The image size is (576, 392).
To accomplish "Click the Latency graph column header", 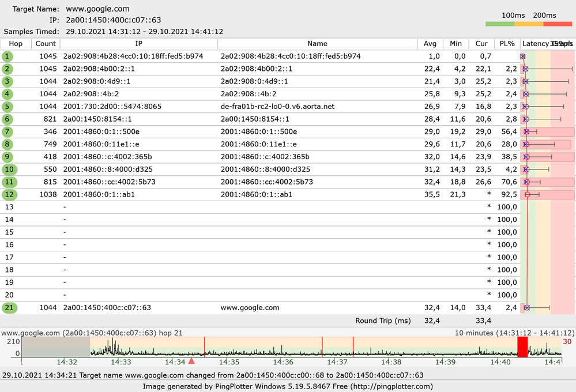I will click(x=548, y=44).
